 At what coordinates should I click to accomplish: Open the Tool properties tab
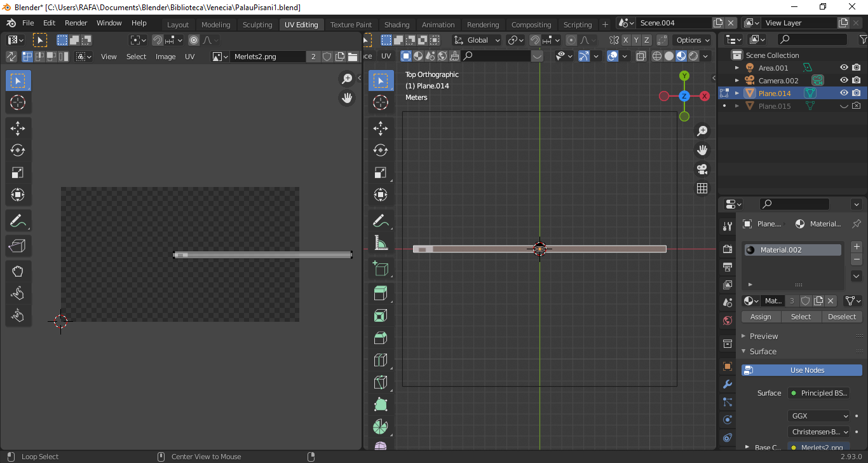pyautogui.click(x=728, y=226)
